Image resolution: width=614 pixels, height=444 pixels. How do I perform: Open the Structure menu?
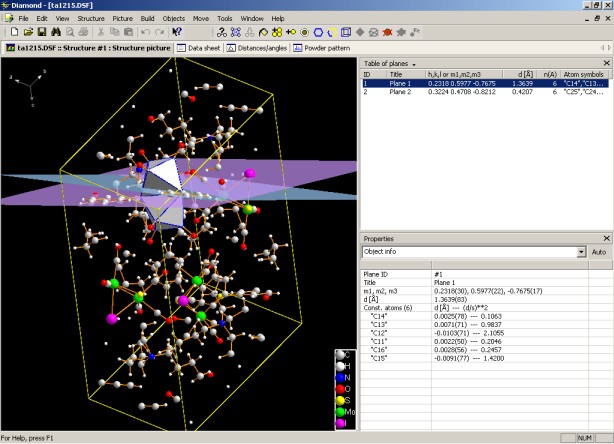(x=90, y=18)
